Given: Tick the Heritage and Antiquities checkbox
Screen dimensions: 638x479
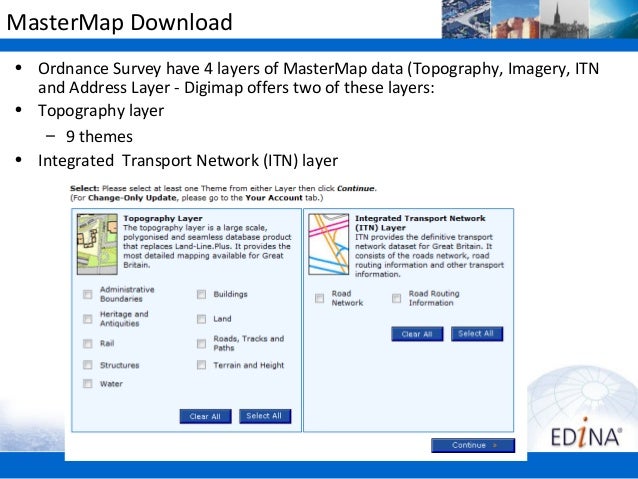Looking at the screenshot, I should coord(87,319).
